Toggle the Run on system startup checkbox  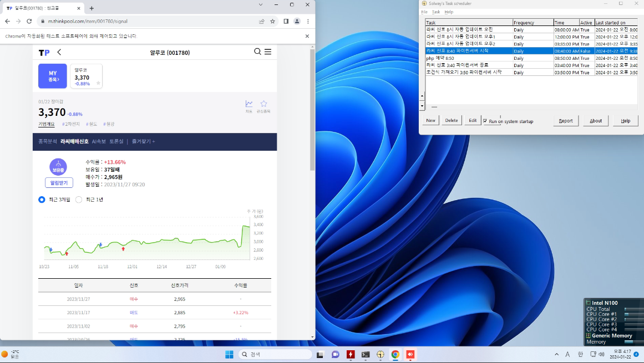[x=485, y=121]
